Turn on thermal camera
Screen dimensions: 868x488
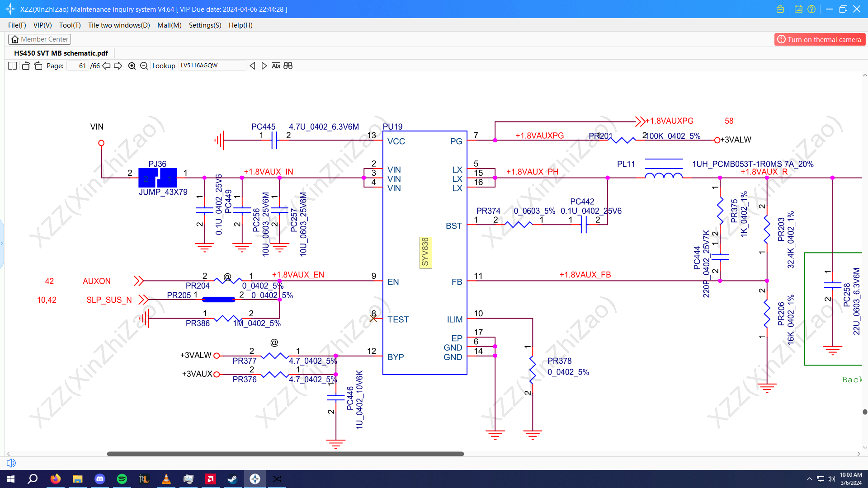point(820,40)
